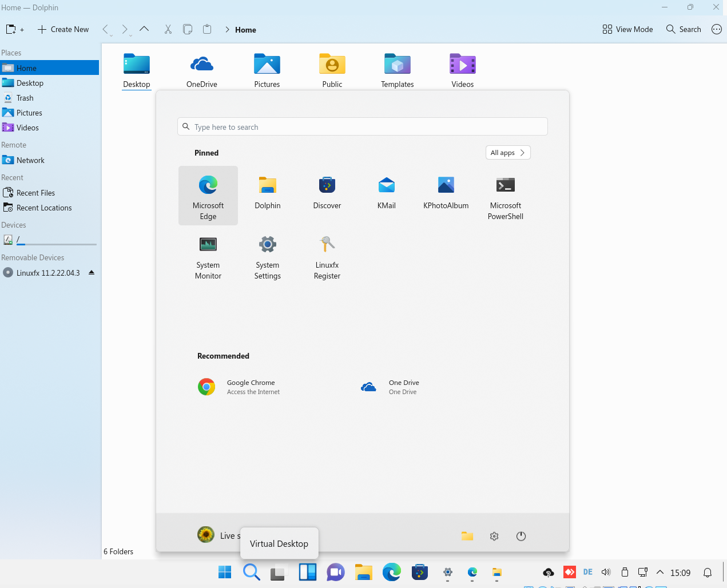
Task: Open the folder icon in start menu footer
Action: (467, 536)
